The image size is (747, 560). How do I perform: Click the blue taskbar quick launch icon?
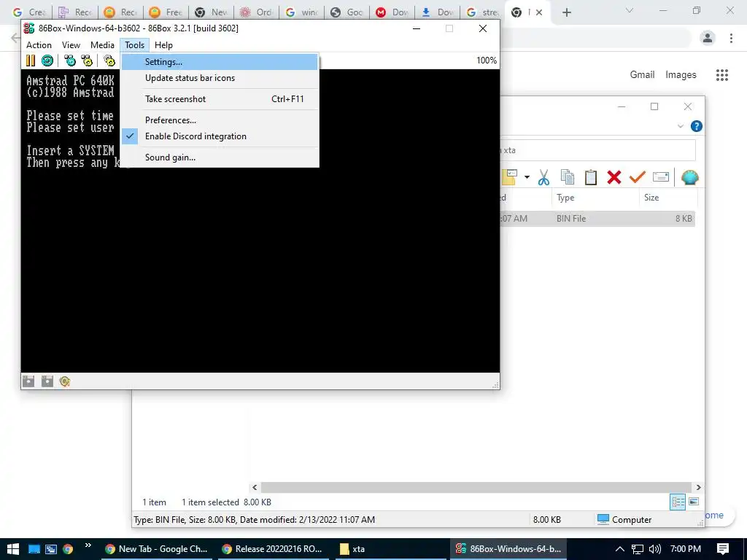pyautogui.click(x=34, y=549)
